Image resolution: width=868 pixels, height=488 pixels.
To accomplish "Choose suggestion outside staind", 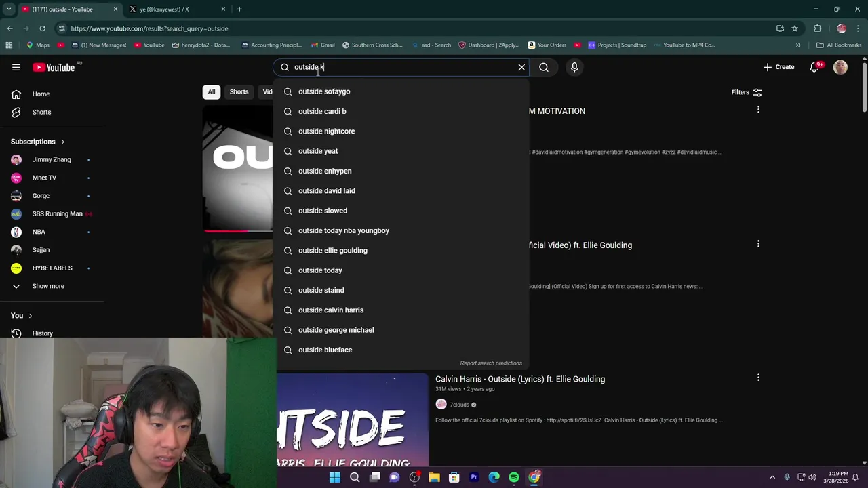I will coord(401,290).
